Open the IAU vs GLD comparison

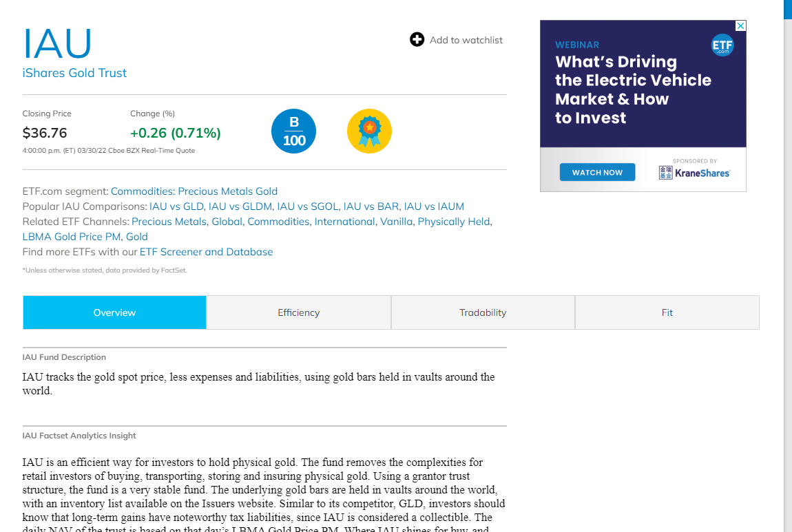click(x=176, y=206)
